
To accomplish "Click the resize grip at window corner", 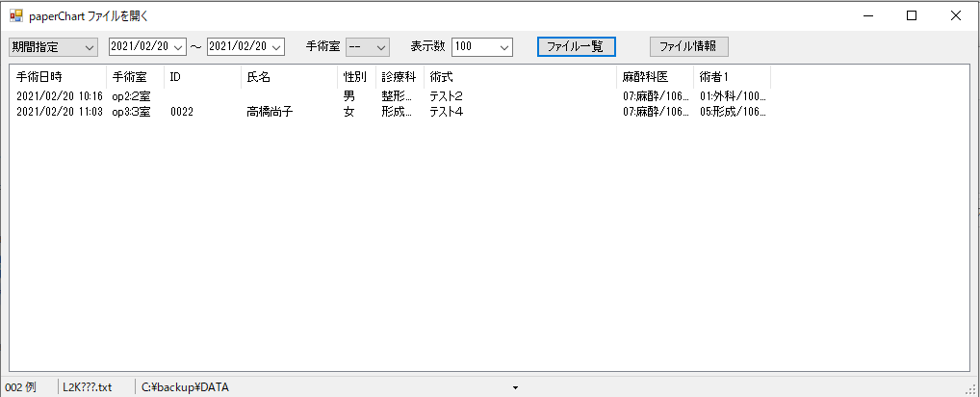I will click(972, 389).
